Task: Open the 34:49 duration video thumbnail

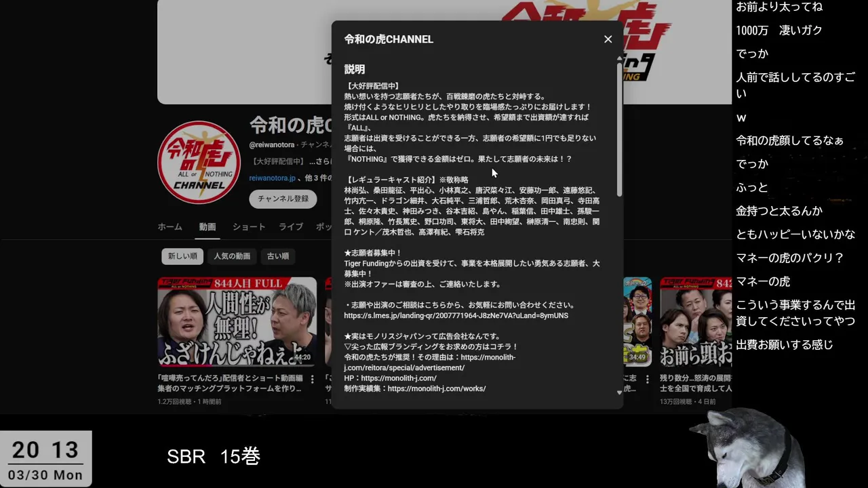Action: pos(637,321)
